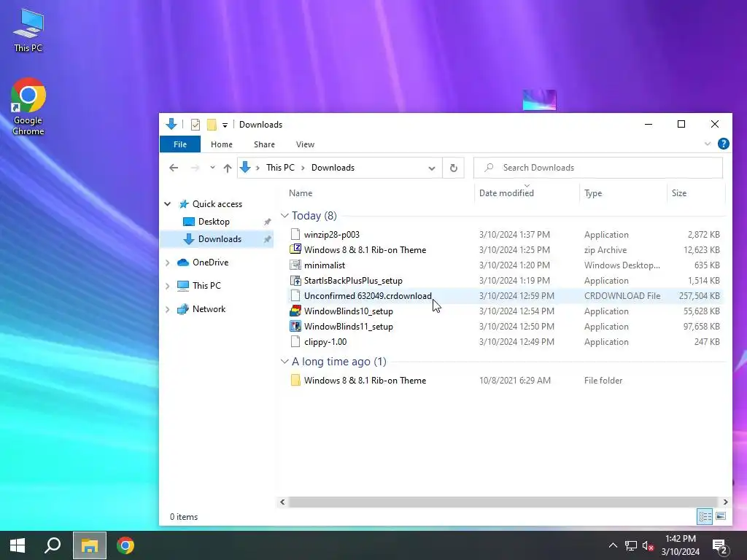
Task: Click the Properties quick access toolbar icon
Action: tap(196, 125)
